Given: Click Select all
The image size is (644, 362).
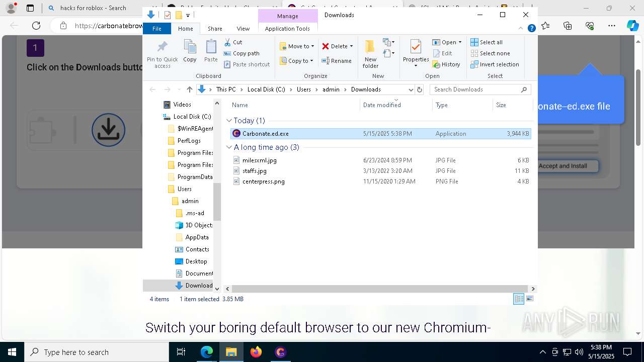Looking at the screenshot, I should click(x=487, y=42).
